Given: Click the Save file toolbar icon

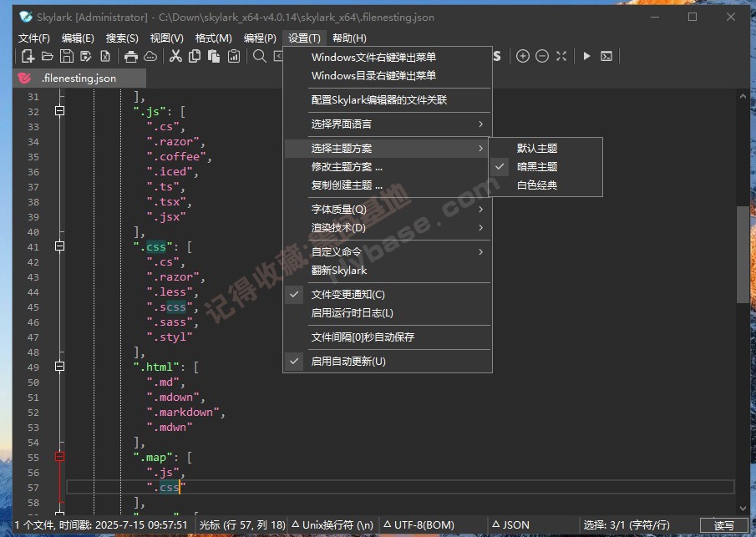Looking at the screenshot, I should [67, 57].
